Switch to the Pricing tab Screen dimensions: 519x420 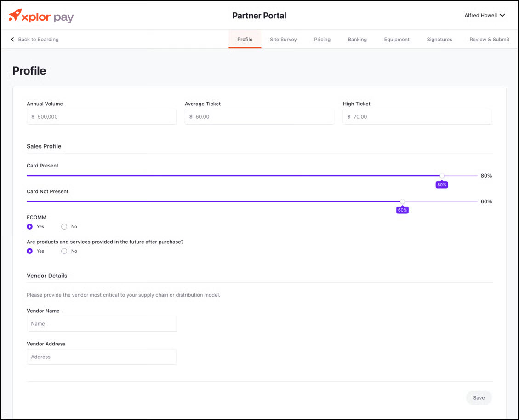pos(322,40)
